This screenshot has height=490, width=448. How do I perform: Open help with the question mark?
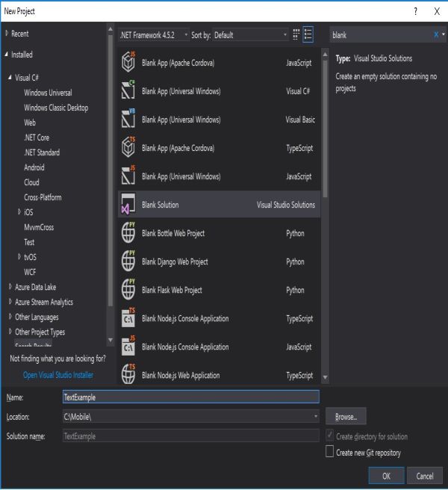[x=415, y=11]
